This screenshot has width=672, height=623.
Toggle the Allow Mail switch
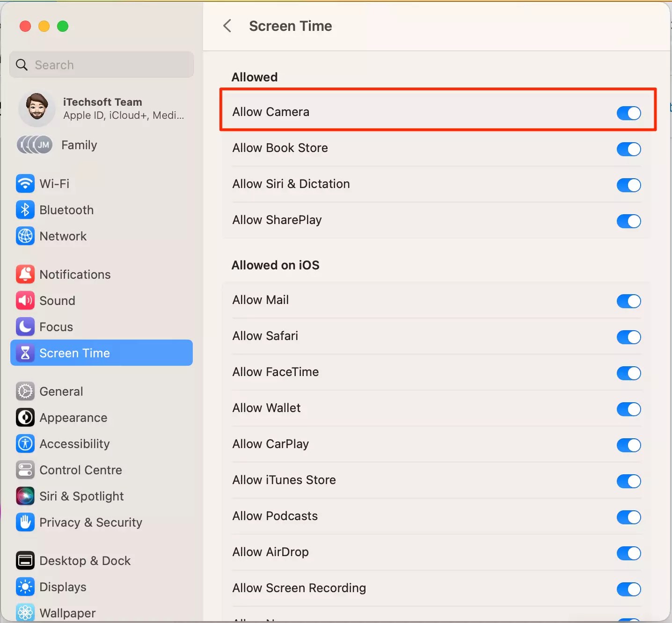pos(628,301)
